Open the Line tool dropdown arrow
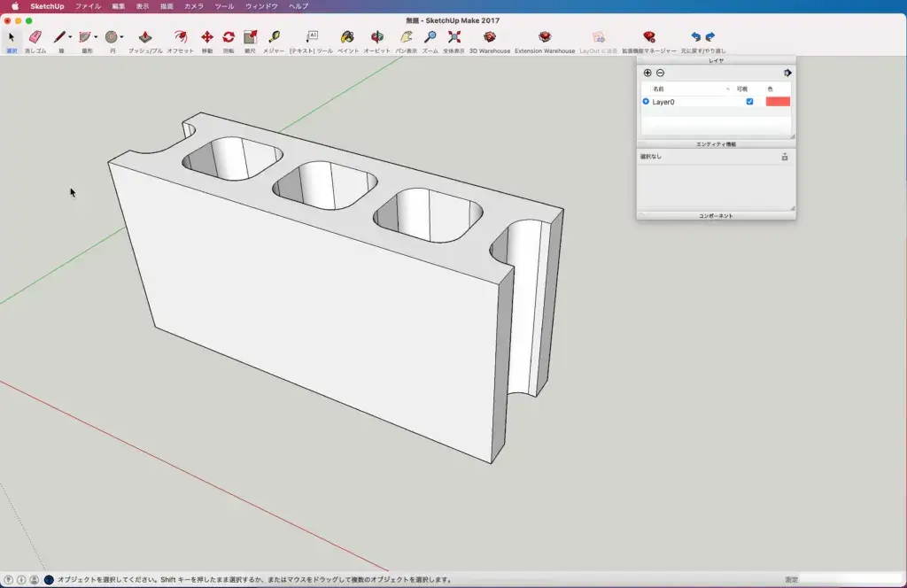907x588 pixels. click(x=70, y=37)
